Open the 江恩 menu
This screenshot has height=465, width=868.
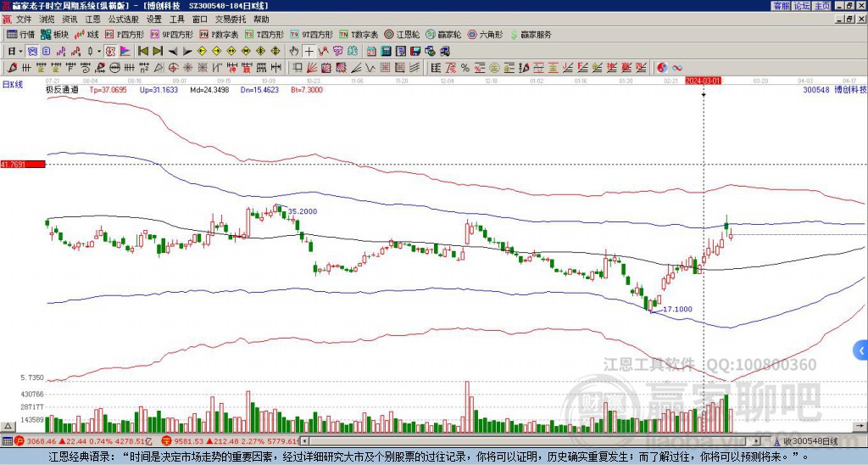click(93, 20)
